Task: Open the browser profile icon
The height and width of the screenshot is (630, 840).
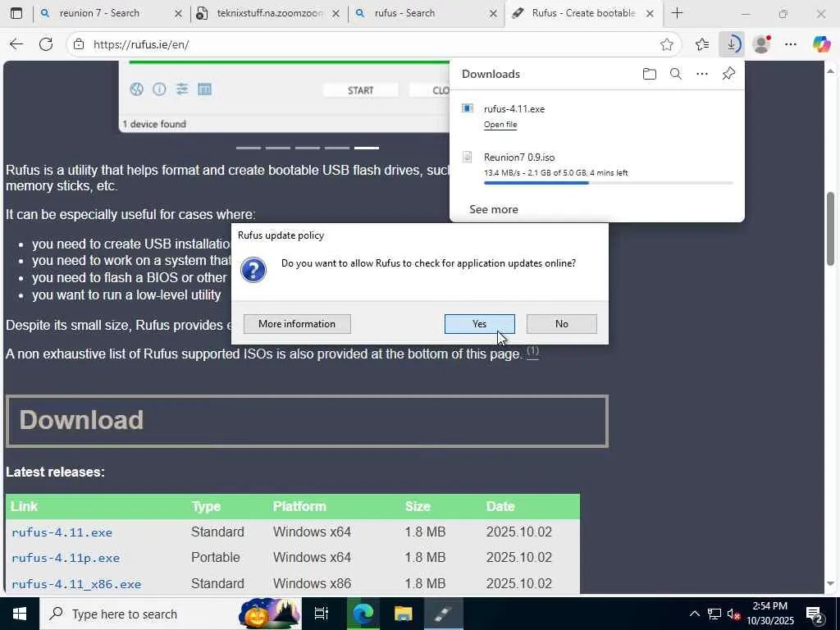Action: (x=761, y=44)
